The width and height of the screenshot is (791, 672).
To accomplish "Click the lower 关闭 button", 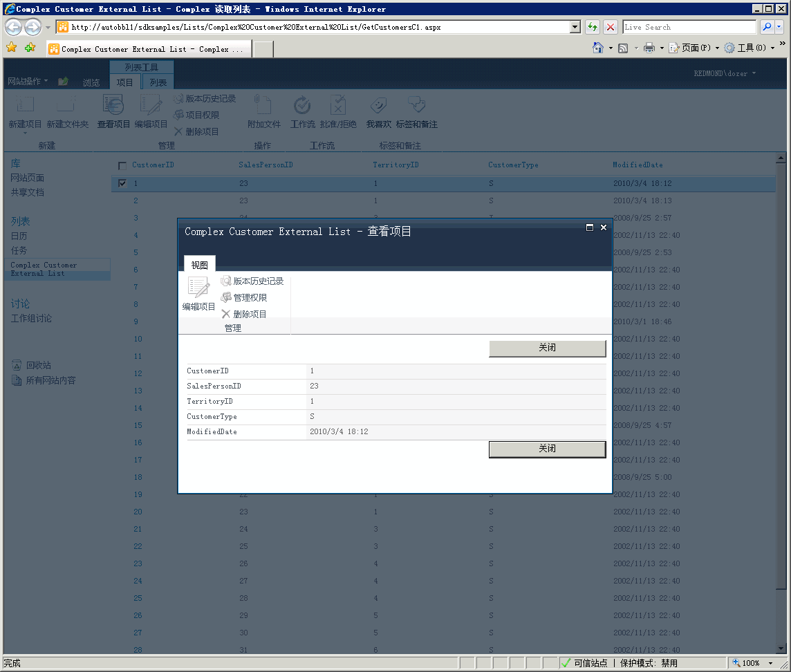I will (x=548, y=449).
